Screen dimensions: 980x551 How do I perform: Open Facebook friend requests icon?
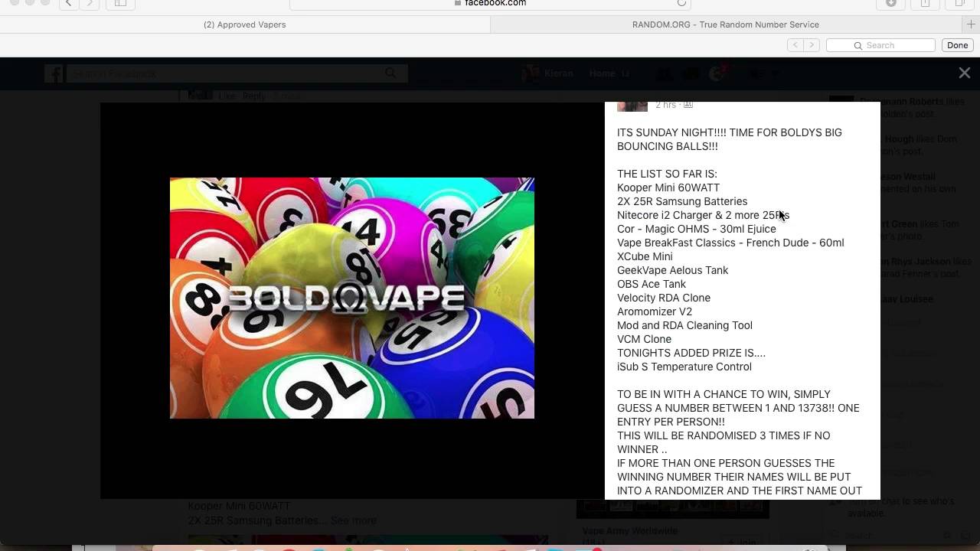point(664,73)
